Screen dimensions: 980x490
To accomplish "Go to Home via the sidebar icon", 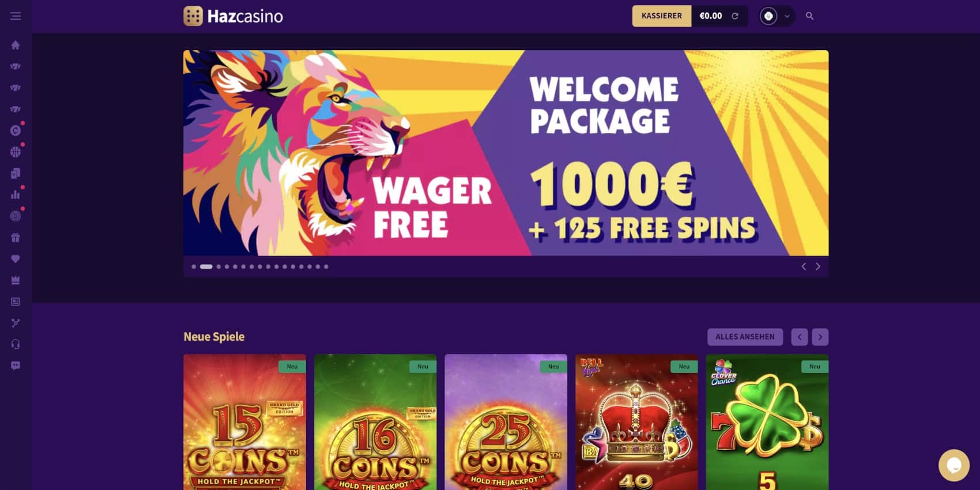I will [x=16, y=45].
